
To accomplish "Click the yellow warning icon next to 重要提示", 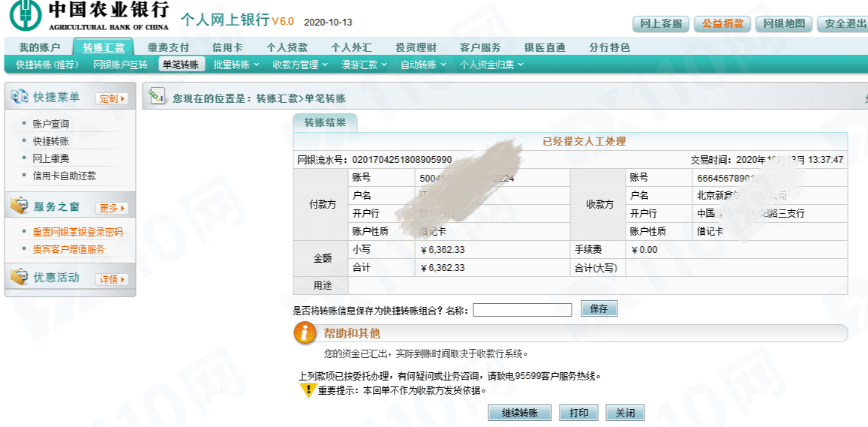I will [308, 390].
